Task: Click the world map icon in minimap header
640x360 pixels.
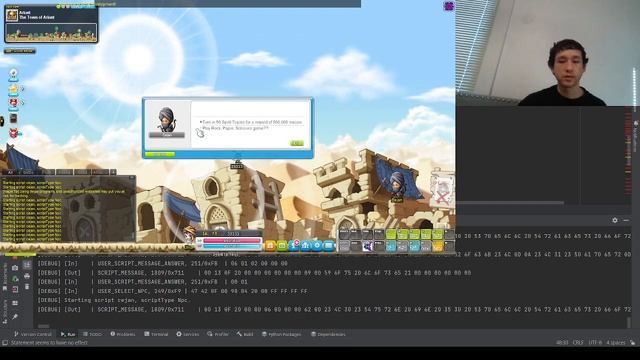Action: pyautogui.click(x=11, y=15)
